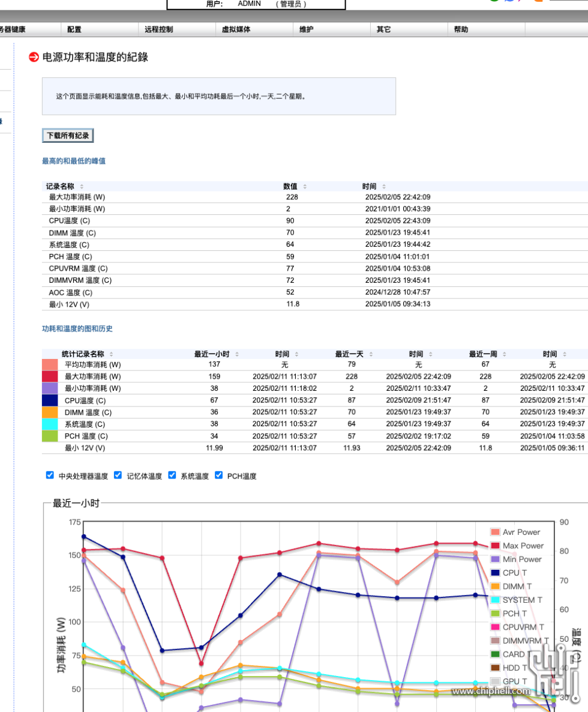Sort peak table by 数值 arrows
The image size is (588, 712).
[305, 187]
